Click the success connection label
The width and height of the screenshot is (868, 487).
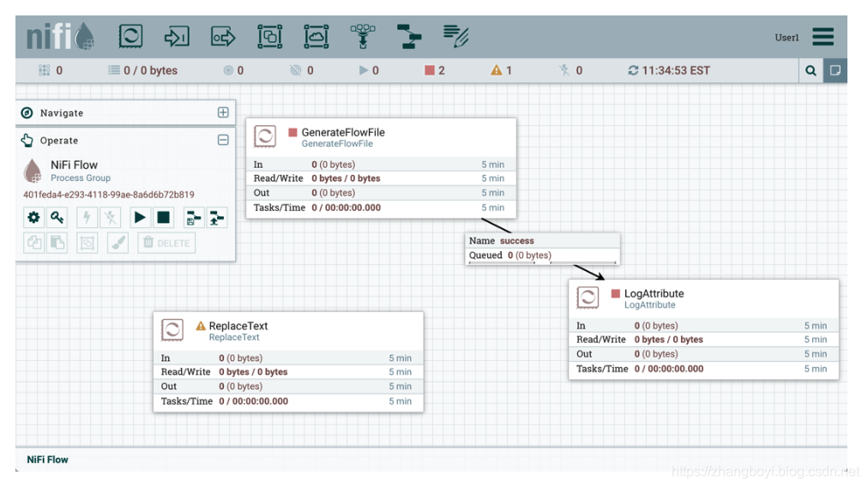click(x=516, y=241)
